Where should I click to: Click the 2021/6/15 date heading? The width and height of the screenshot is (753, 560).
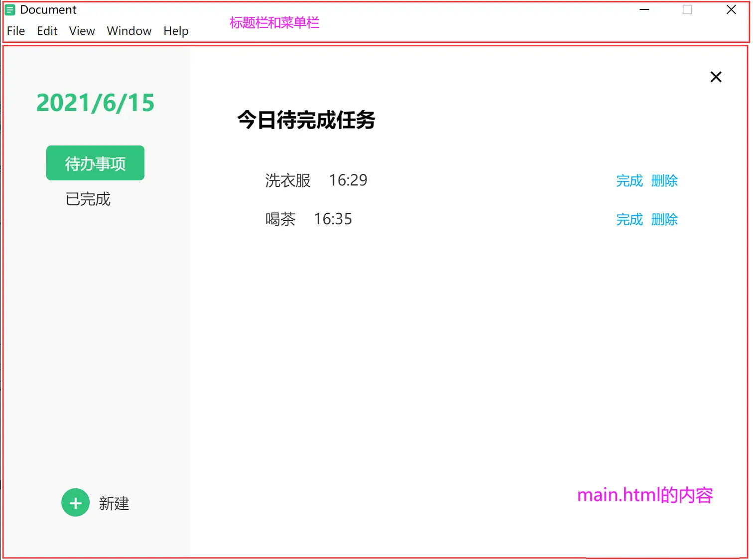95,103
